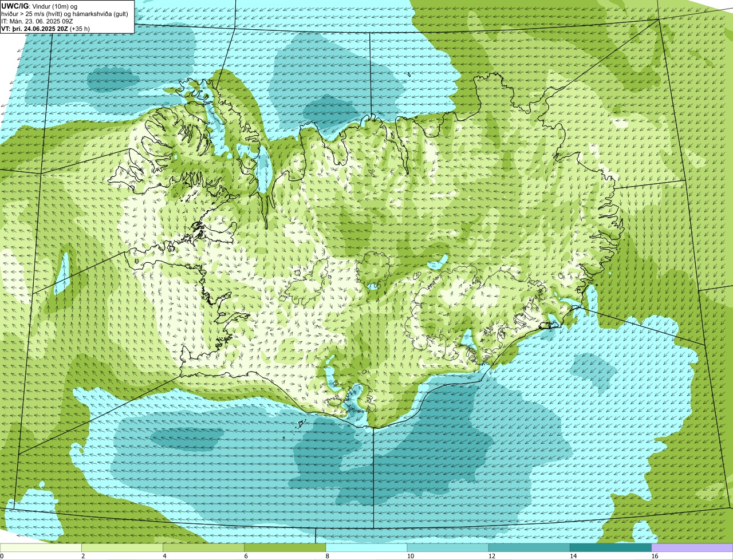Click the legend scale label '2'
The height and width of the screenshot is (560, 733).
(83, 556)
